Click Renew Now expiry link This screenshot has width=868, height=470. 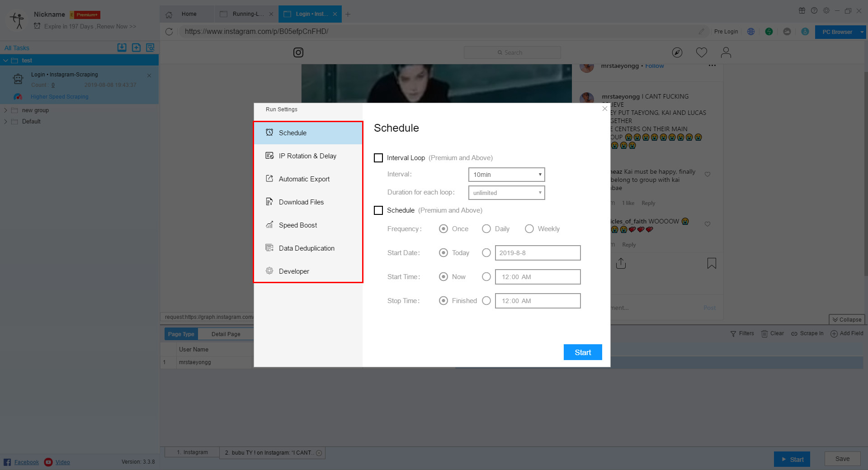(116, 27)
